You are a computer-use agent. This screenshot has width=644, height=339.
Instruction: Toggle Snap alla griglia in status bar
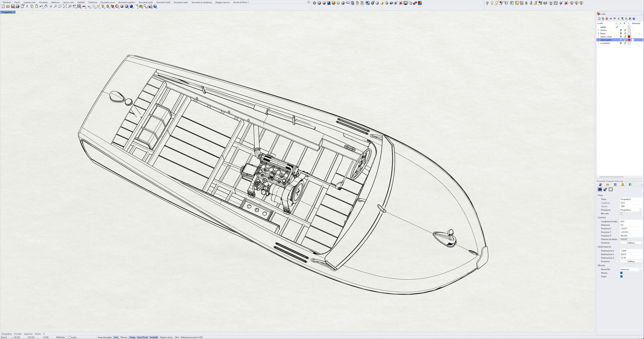click(x=105, y=337)
